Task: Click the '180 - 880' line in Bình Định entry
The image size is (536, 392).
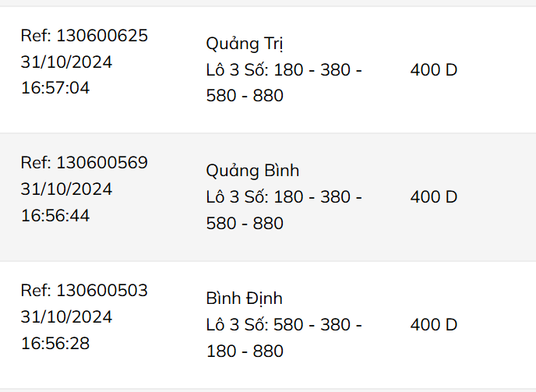Action: coord(245,351)
